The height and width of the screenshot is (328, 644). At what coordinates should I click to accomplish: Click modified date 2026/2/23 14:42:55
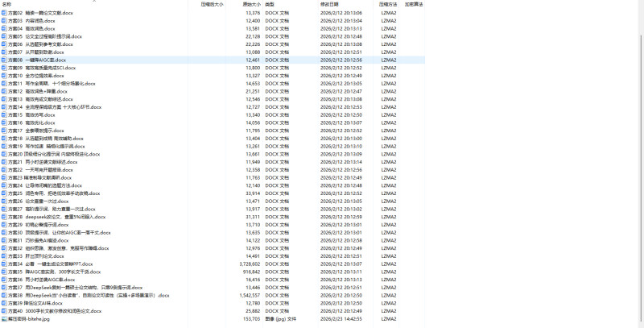tap(341, 319)
